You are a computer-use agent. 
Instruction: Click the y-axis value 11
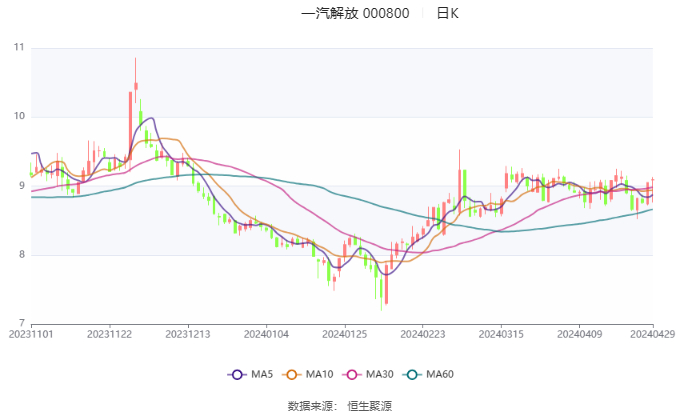pos(19,47)
